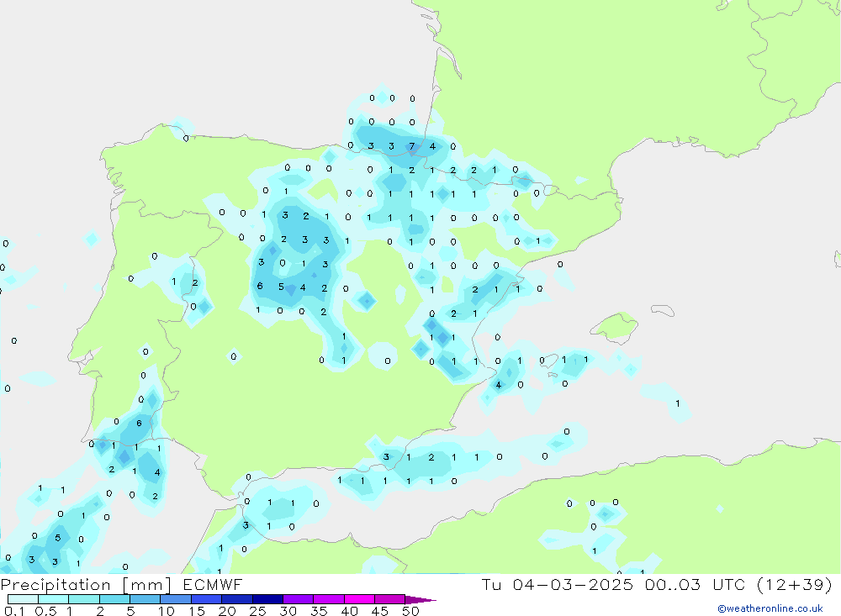Click the 10–15 mm legend swatch
Screen dimensions: 841x616
coord(176,599)
